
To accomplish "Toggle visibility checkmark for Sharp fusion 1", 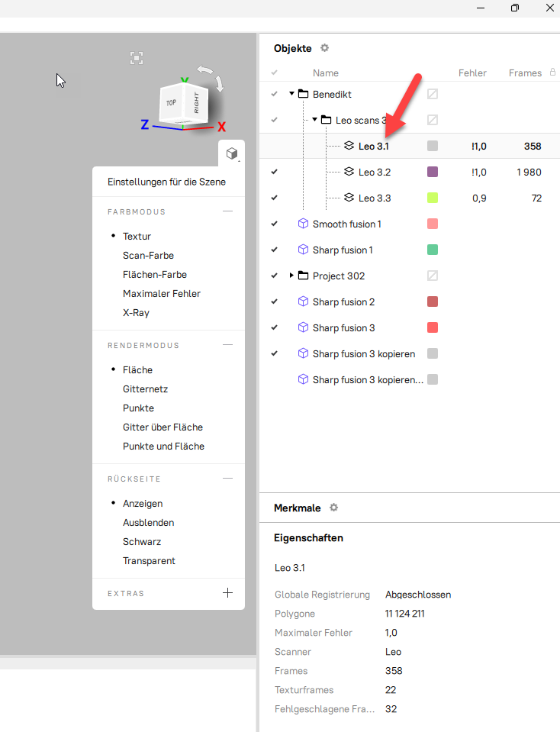I will click(x=275, y=250).
